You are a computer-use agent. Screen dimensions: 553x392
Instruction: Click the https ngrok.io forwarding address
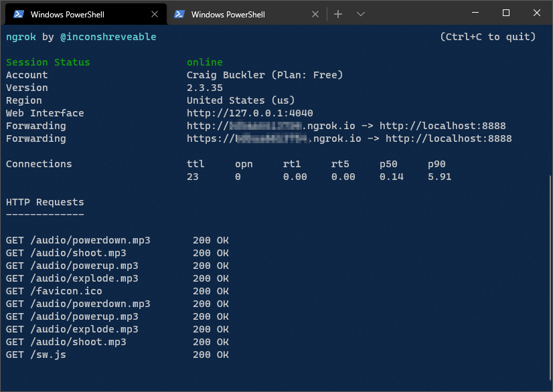(274, 138)
